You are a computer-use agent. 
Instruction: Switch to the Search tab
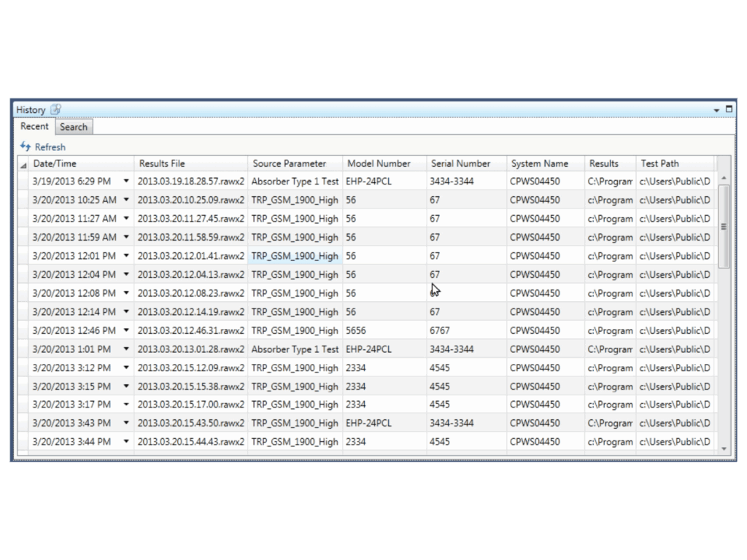(73, 126)
